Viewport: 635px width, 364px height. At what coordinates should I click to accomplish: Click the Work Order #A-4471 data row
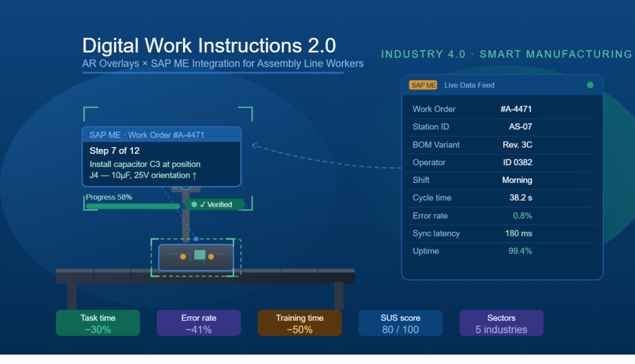502,109
